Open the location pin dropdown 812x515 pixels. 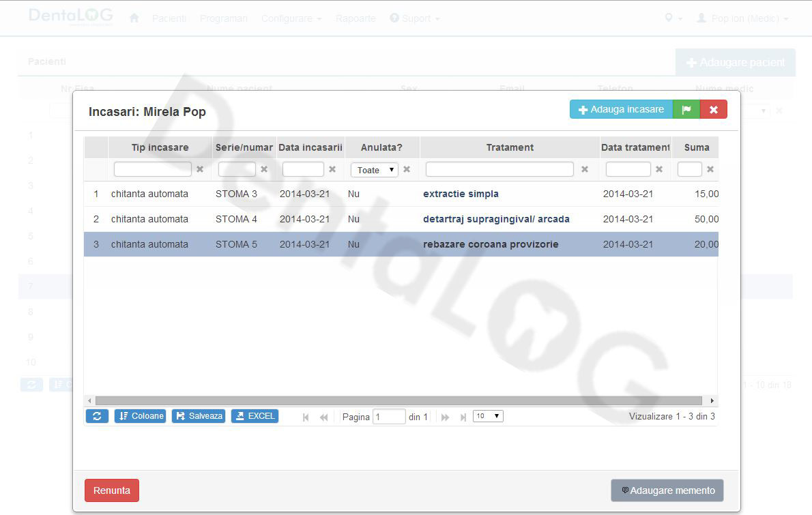pyautogui.click(x=673, y=18)
